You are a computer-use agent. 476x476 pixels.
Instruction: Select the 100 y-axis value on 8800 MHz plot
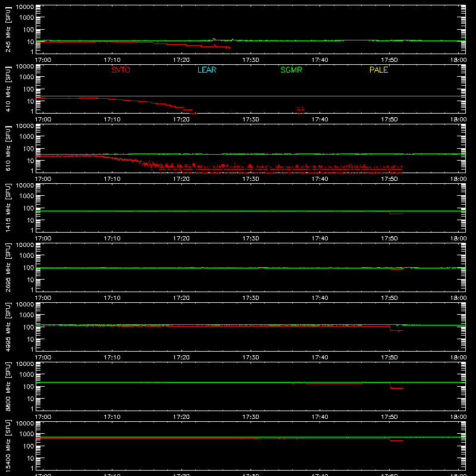tap(29, 387)
